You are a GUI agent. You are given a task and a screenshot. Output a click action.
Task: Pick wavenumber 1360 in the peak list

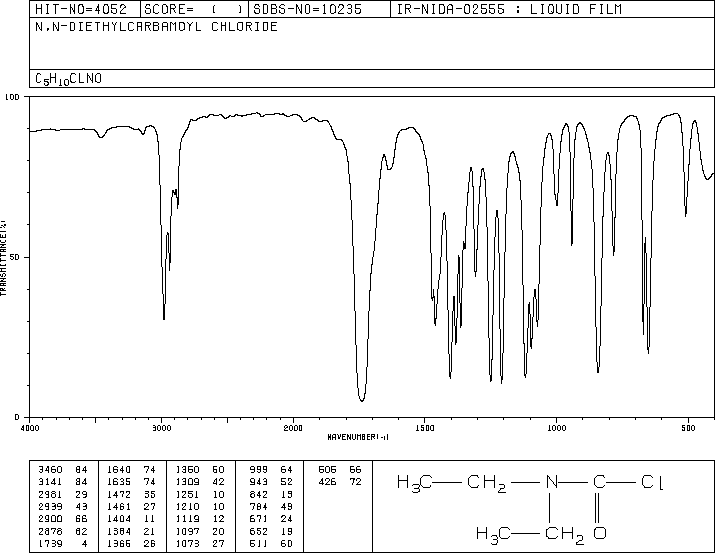coord(187,469)
